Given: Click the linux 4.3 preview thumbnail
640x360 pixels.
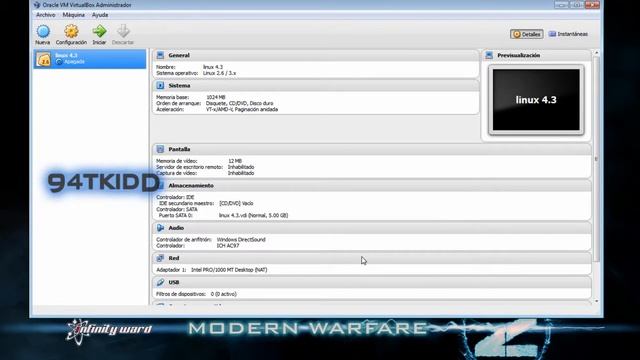Looking at the screenshot, I should [536, 100].
